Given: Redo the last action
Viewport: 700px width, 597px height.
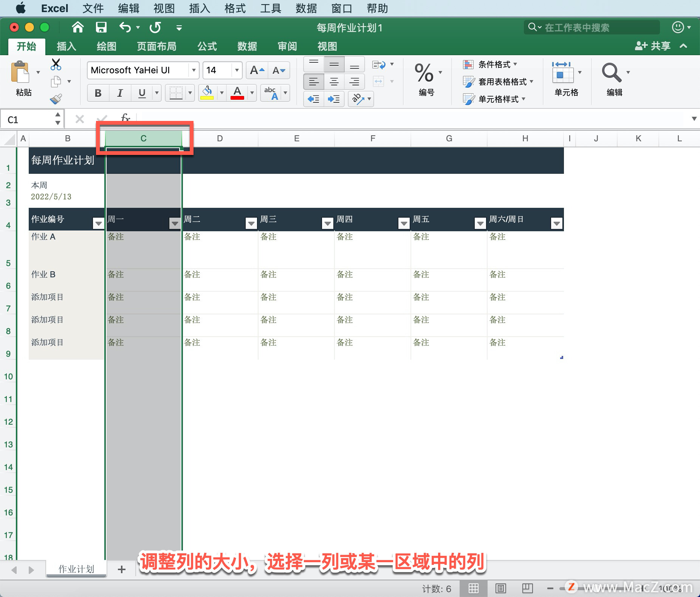Looking at the screenshot, I should (x=155, y=27).
